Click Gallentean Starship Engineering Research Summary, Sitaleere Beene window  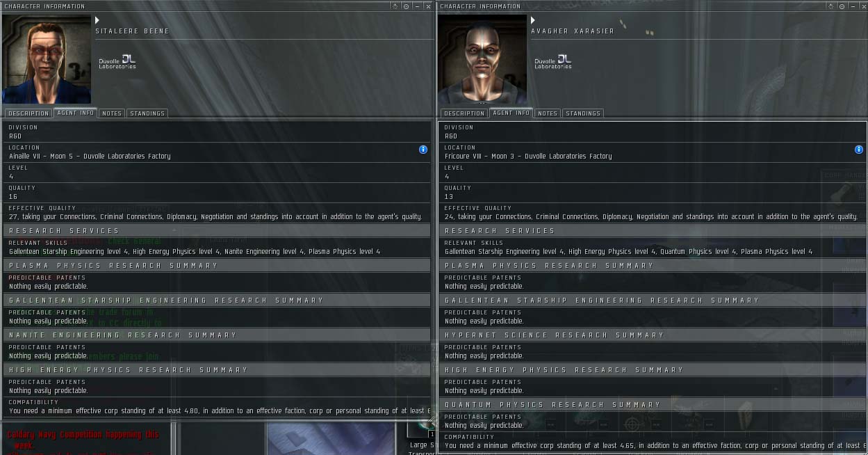coord(217,300)
